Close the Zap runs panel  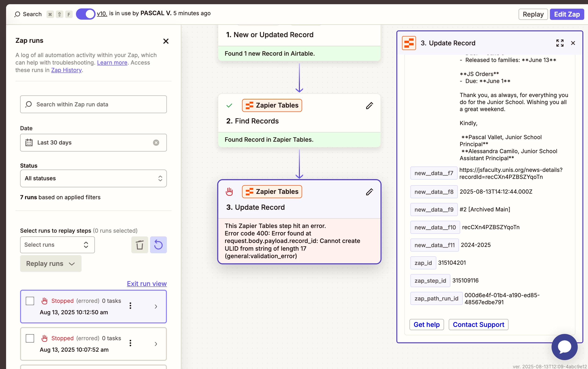point(166,41)
